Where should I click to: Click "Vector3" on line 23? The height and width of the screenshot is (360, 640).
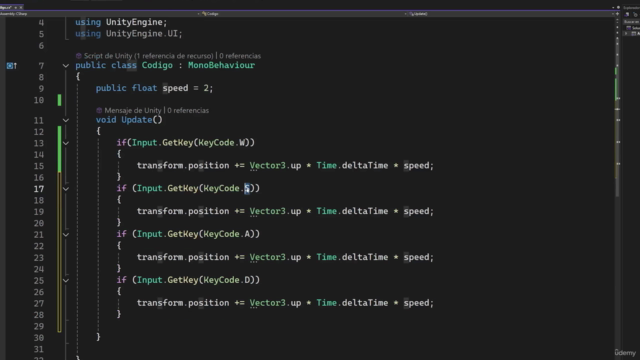[267, 258]
